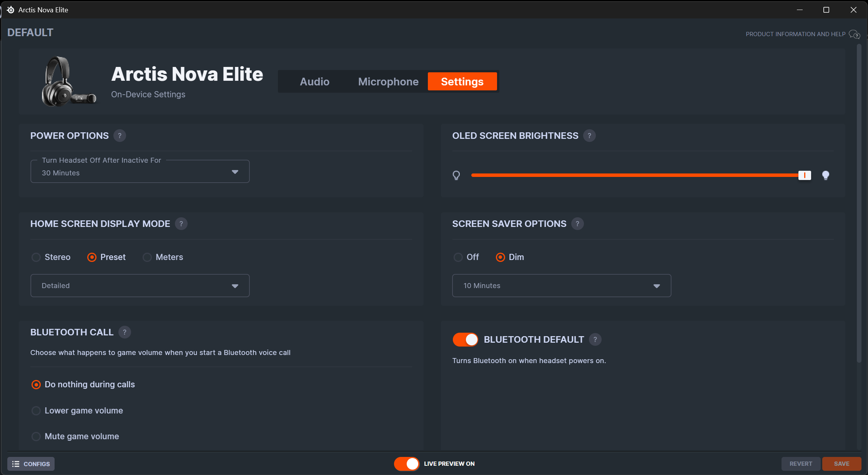Screen dimensions: 868x475
Task: Open the Configs list button
Action: pyautogui.click(x=31, y=464)
